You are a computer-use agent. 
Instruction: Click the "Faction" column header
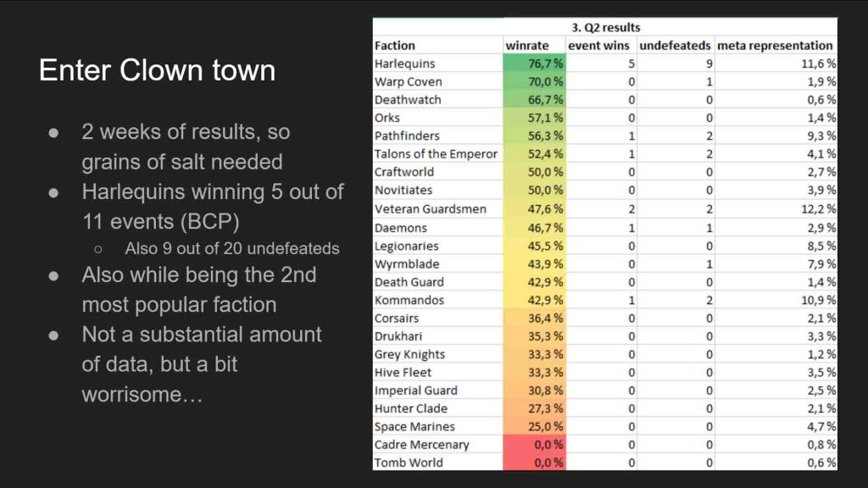click(395, 46)
